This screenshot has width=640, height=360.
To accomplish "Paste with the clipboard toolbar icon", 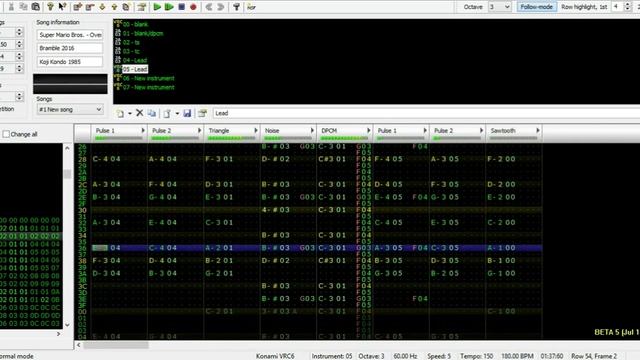I will click(x=36, y=7).
